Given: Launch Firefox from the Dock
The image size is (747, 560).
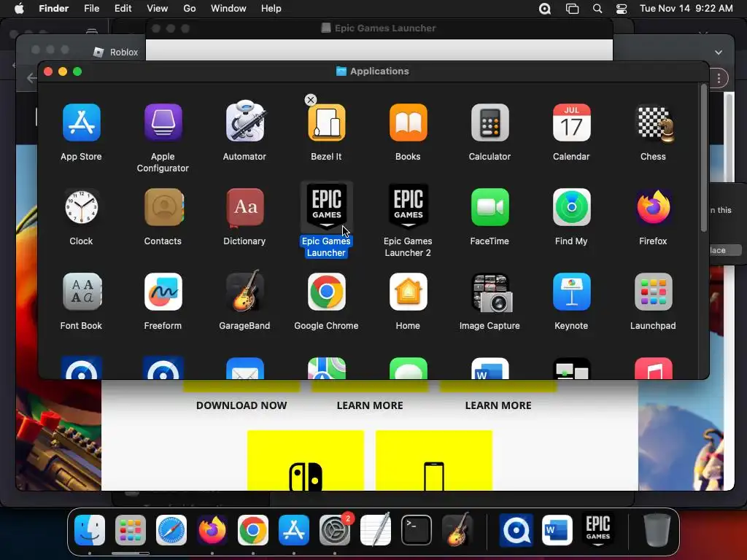Looking at the screenshot, I should click(212, 530).
